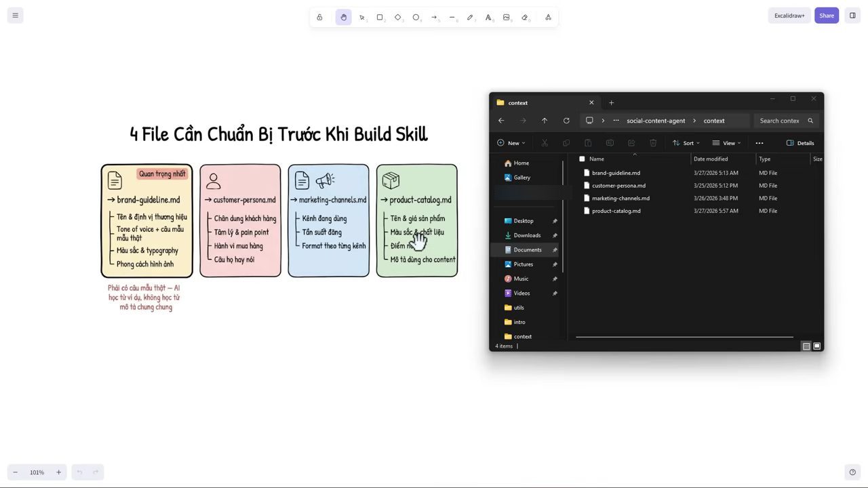The width and height of the screenshot is (868, 488).
Task: Select the Eraser tool
Action: tap(525, 17)
